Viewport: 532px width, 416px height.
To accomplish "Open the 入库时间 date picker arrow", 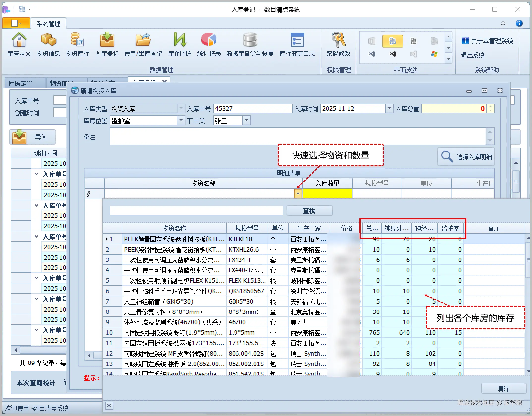I will click(389, 109).
